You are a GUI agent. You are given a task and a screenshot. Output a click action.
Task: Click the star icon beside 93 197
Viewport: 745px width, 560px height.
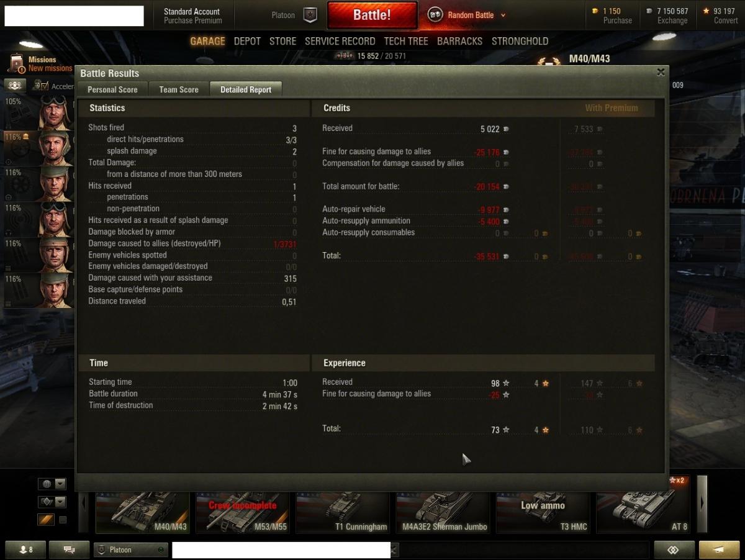click(707, 11)
